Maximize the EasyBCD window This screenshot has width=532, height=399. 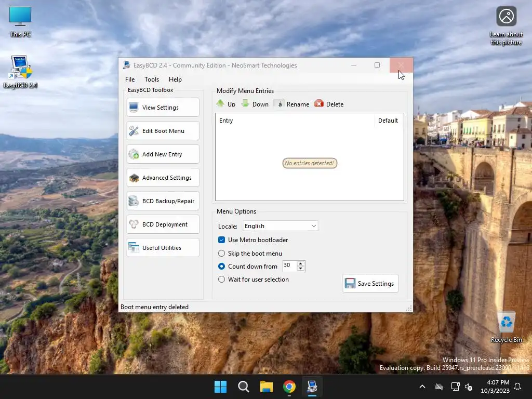coord(377,65)
